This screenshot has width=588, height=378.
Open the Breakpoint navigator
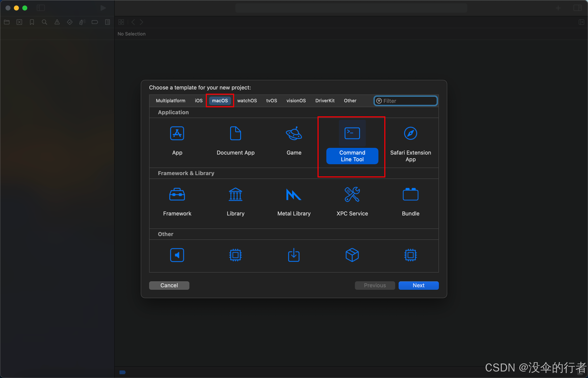click(x=95, y=22)
